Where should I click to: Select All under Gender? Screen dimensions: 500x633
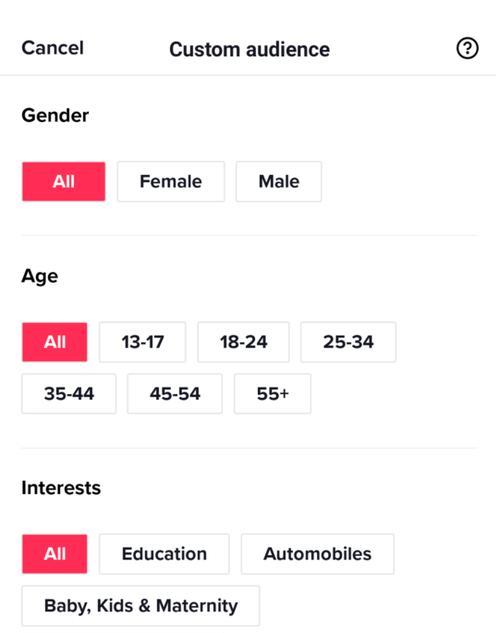coord(64,181)
